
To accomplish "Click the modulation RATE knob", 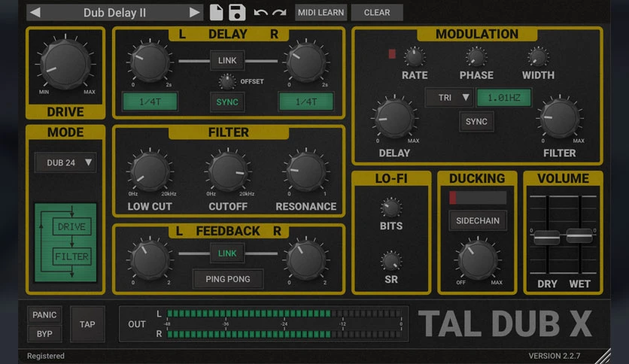I will tap(415, 57).
